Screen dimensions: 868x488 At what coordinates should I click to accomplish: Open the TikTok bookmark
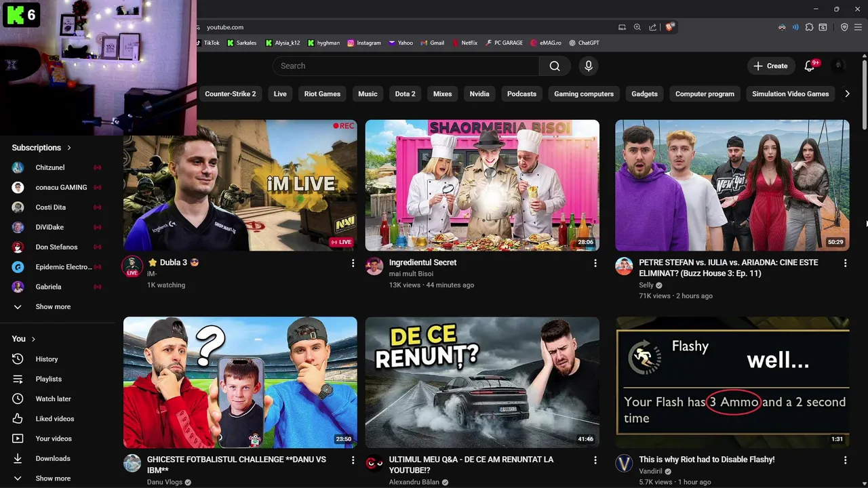pos(209,43)
